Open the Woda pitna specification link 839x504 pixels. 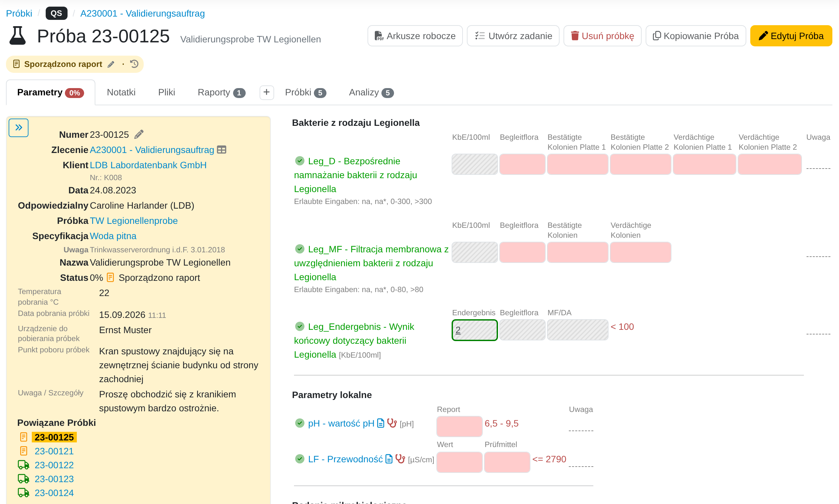(113, 236)
